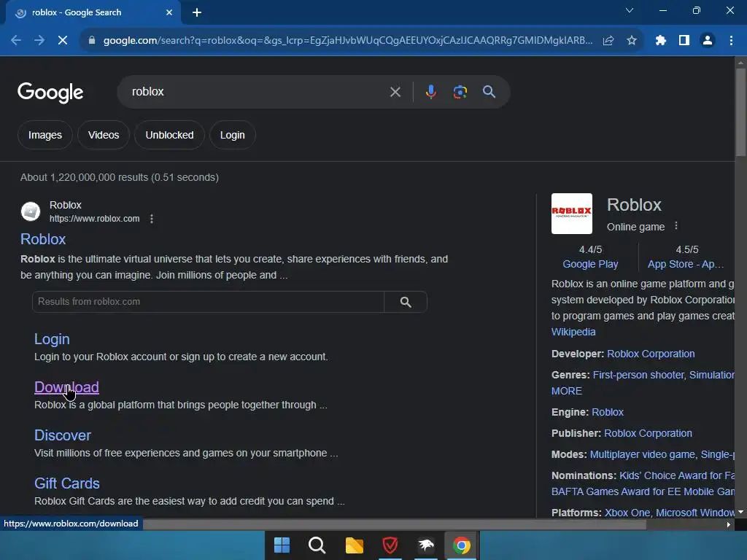Open the Multiplayer video game mode link
Image resolution: width=747 pixels, height=560 pixels.
pyautogui.click(x=642, y=454)
